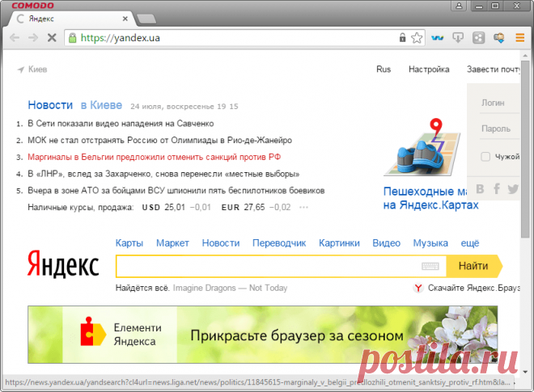Toggle the Чужой компьютер checkbox
The image size is (534, 392).
coord(485,157)
